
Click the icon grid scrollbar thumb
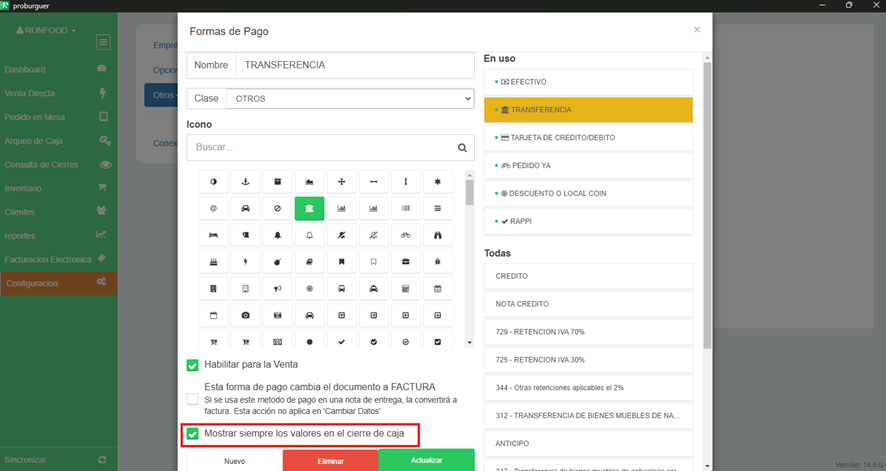click(x=470, y=192)
